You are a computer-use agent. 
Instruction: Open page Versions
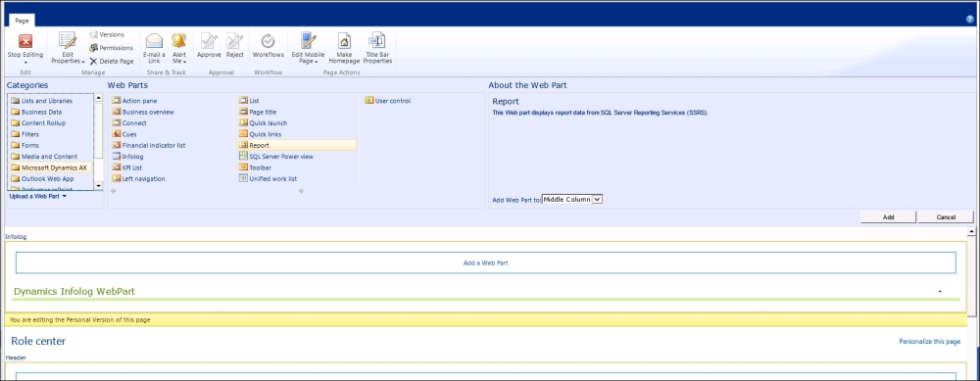tap(106, 35)
